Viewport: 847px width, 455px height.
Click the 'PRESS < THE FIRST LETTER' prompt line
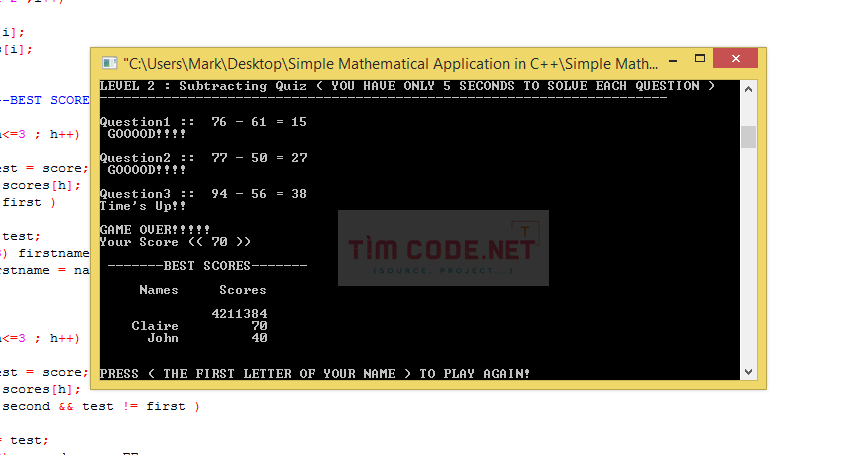[x=315, y=374]
